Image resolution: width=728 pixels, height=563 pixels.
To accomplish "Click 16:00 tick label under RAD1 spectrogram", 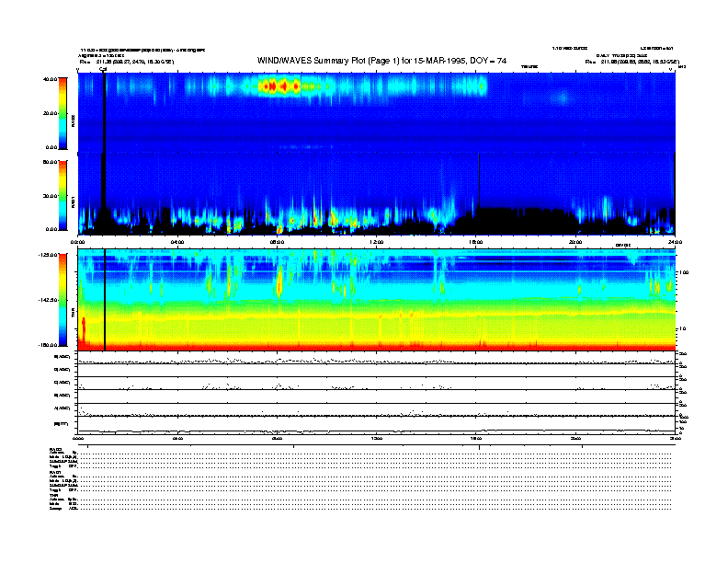I will click(476, 242).
